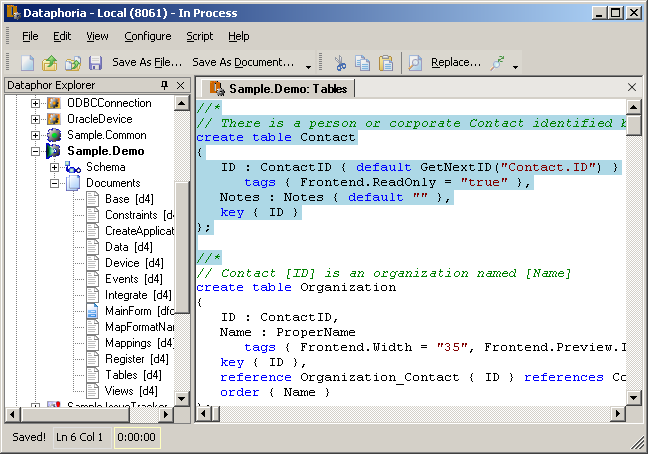Collapse the Documents folder node
This screenshot has width=648, height=454.
(54, 183)
